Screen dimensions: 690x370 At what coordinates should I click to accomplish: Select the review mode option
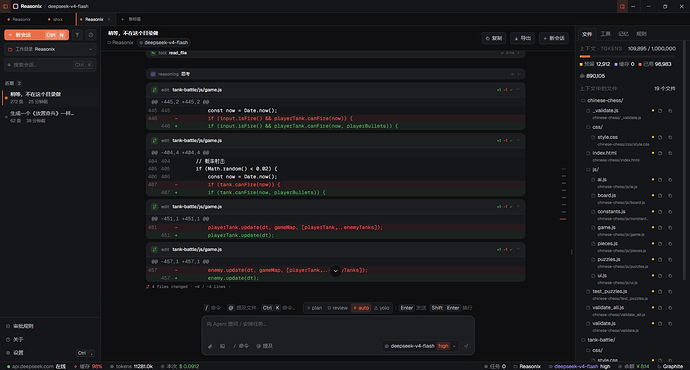pos(338,308)
